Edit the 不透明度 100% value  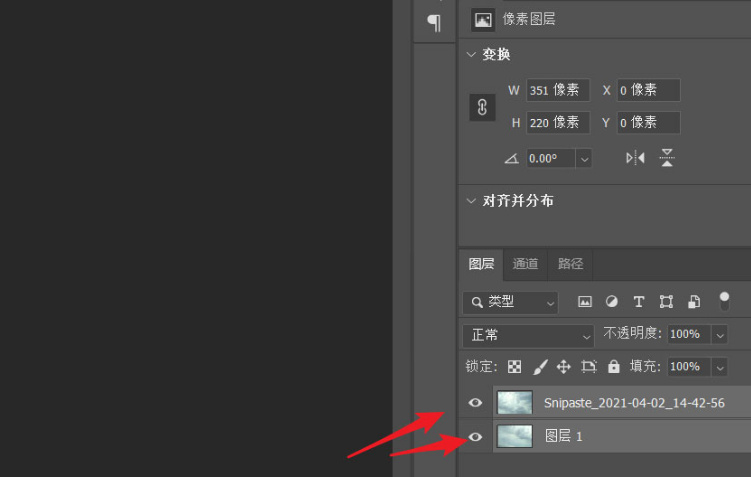[x=689, y=334]
